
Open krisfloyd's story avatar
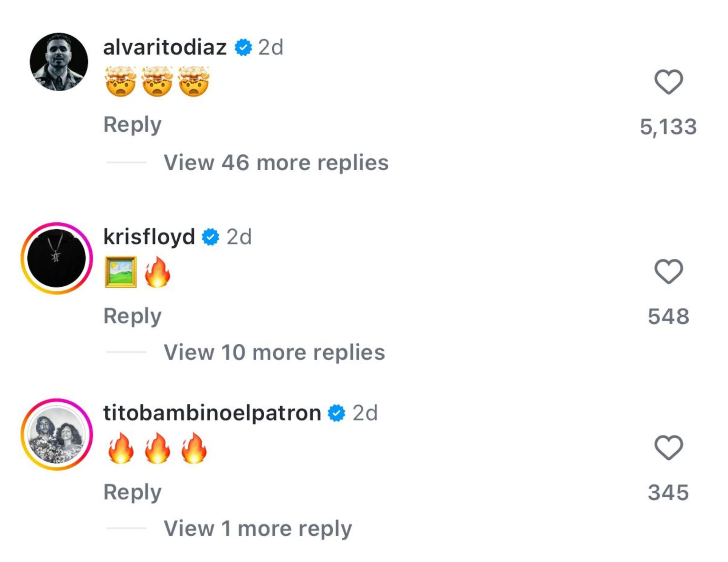click(57, 258)
